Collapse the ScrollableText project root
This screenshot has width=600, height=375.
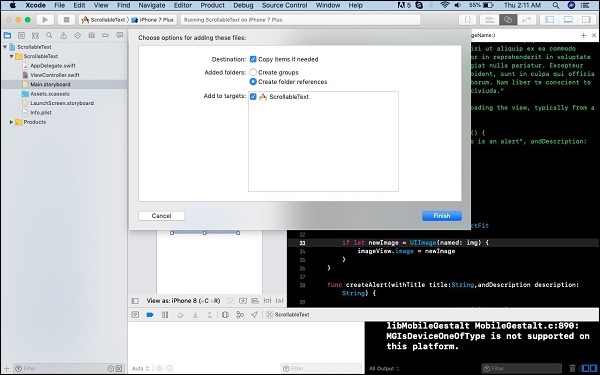tap(5, 47)
